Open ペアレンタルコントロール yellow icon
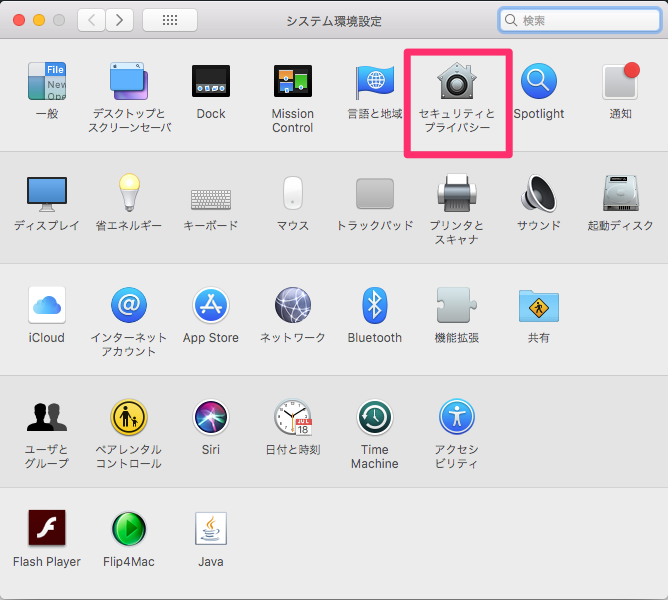 click(x=129, y=417)
